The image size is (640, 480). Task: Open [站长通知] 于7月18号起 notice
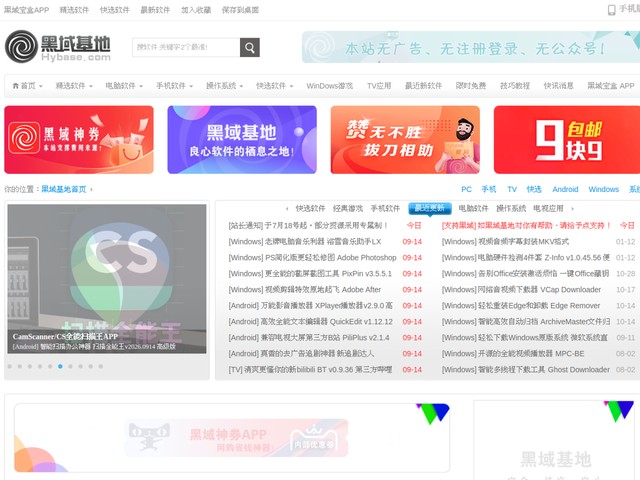coord(308,225)
